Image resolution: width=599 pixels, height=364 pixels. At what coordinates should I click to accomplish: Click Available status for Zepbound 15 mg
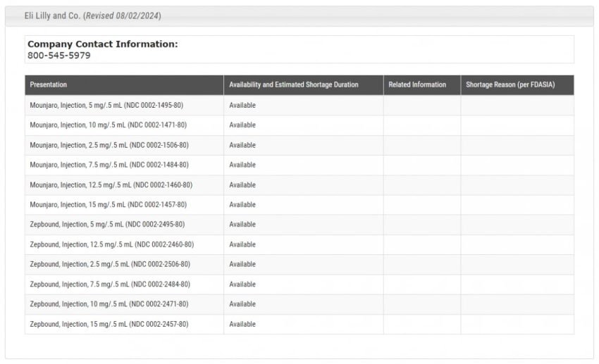click(x=242, y=325)
